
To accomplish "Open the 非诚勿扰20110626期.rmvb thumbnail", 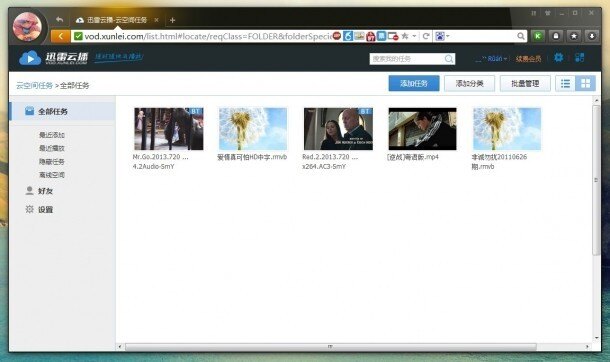I will (507, 129).
